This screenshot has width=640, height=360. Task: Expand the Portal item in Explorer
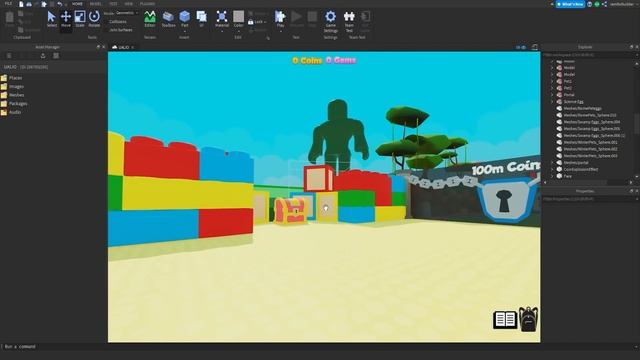point(552,95)
